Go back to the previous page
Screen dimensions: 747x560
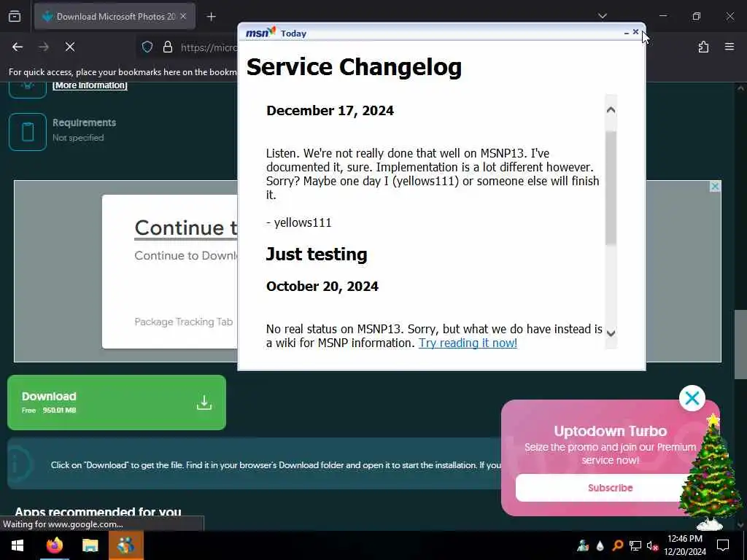tap(18, 47)
